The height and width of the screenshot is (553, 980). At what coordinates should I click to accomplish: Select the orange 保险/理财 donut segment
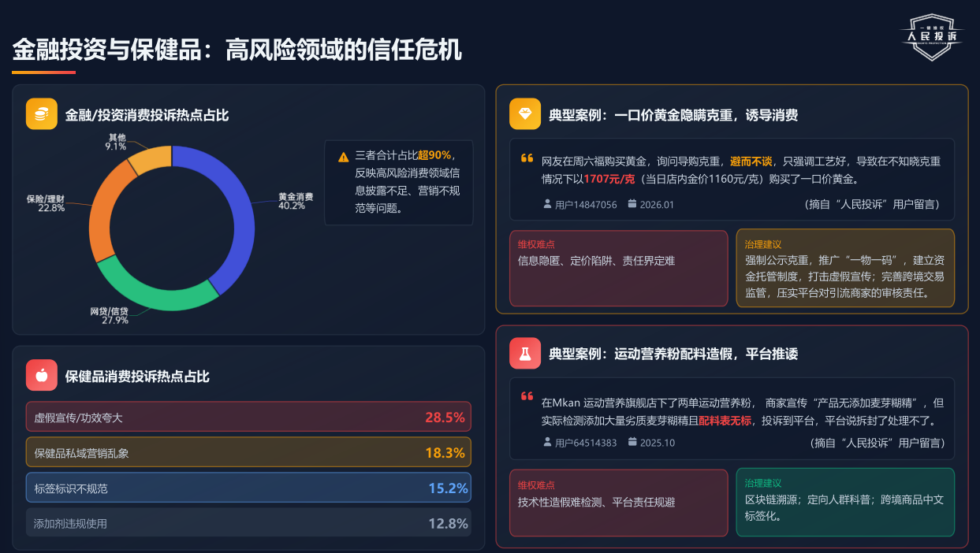point(102,209)
